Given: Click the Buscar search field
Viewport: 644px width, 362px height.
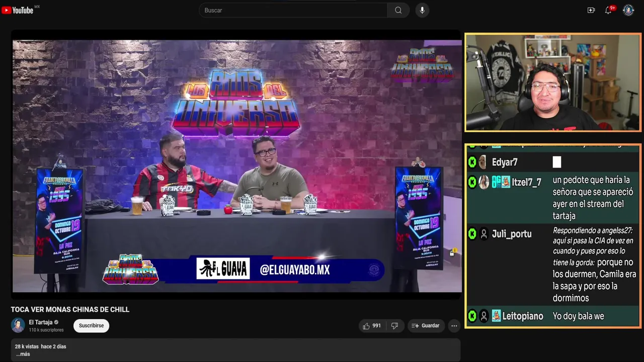Looking at the screenshot, I should click(x=293, y=10).
